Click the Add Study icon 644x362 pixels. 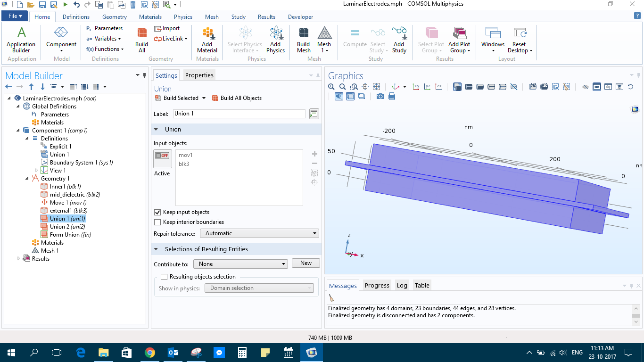click(399, 39)
